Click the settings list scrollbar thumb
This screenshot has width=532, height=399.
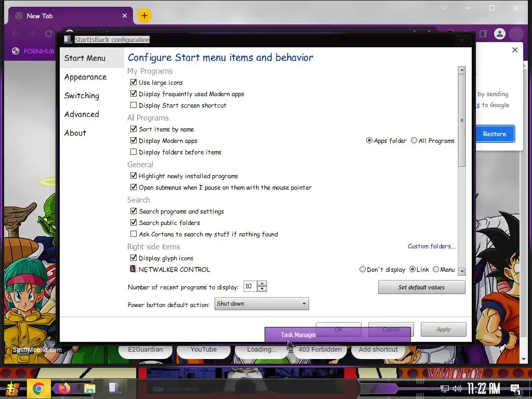tap(461, 121)
